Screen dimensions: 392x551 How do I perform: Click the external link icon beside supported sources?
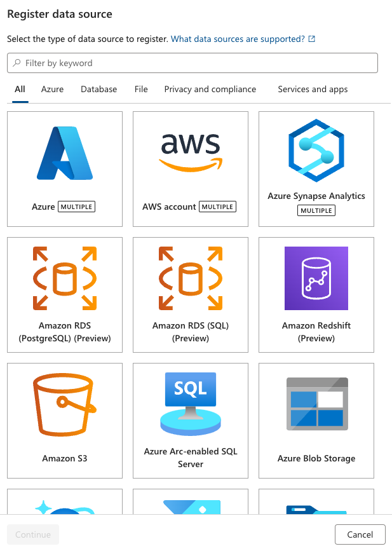point(311,39)
